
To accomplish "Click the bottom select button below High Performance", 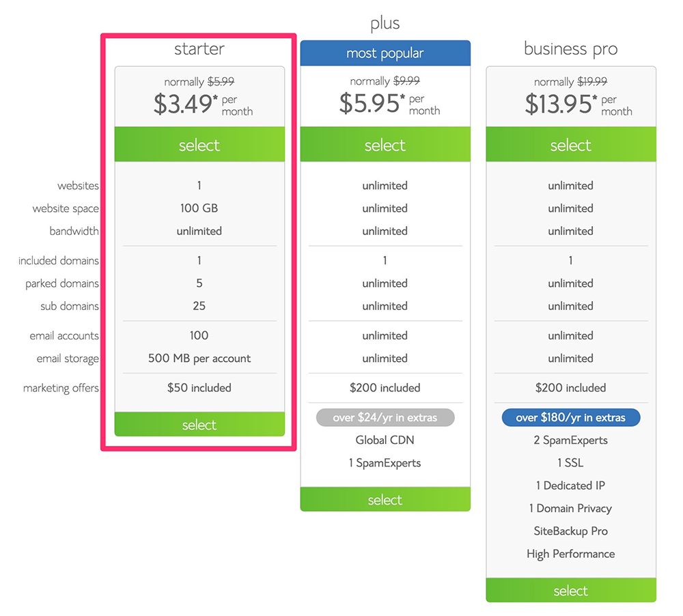I will [x=571, y=591].
